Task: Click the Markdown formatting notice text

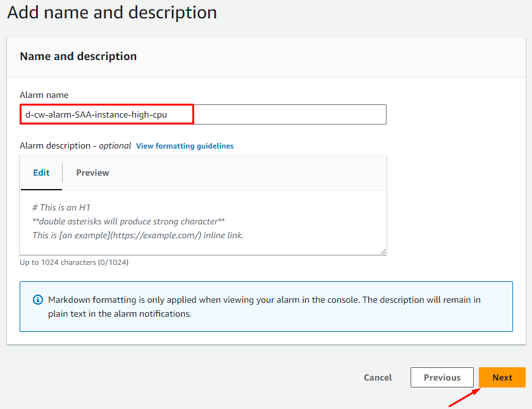Action: point(264,307)
